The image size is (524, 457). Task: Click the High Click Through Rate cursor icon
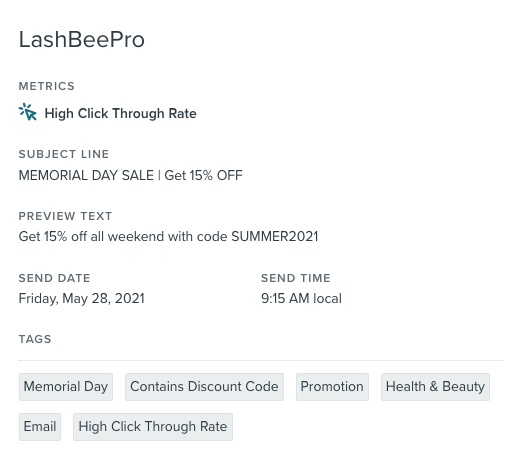(28, 112)
